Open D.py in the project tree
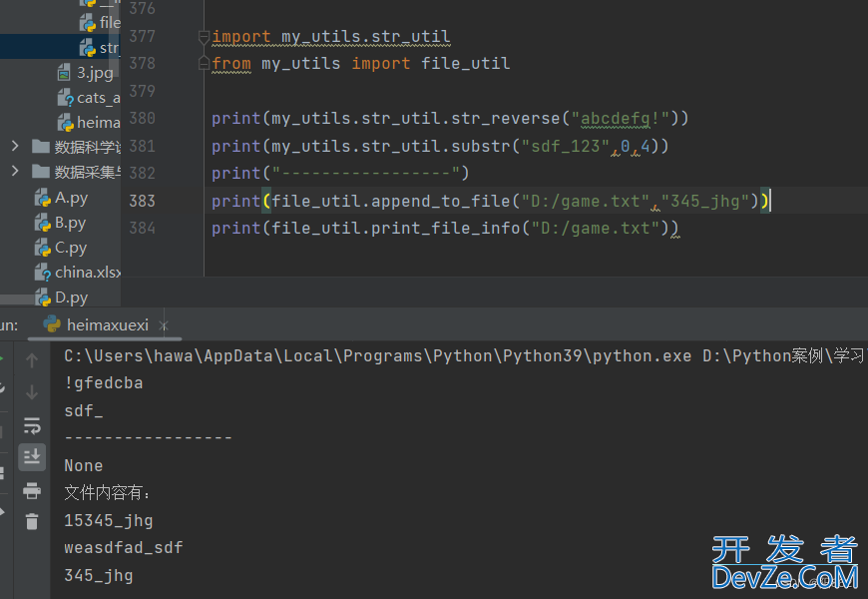 tap(72, 298)
